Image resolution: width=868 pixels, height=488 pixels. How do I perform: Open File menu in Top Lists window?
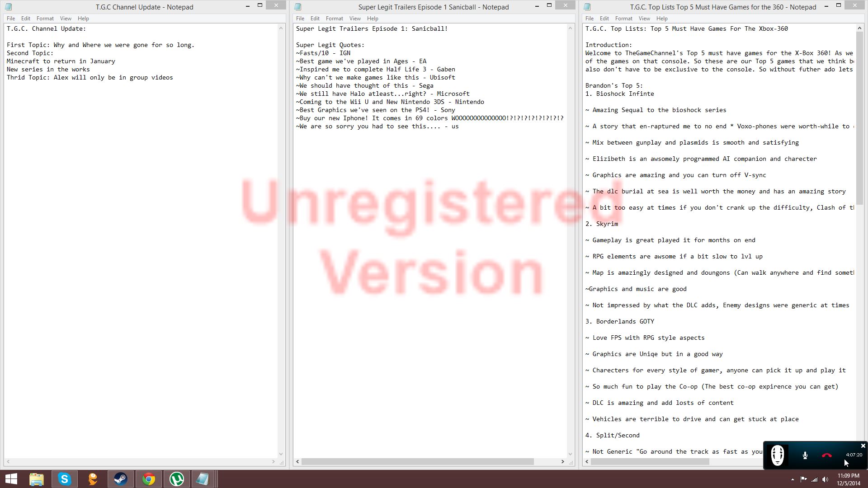590,19
